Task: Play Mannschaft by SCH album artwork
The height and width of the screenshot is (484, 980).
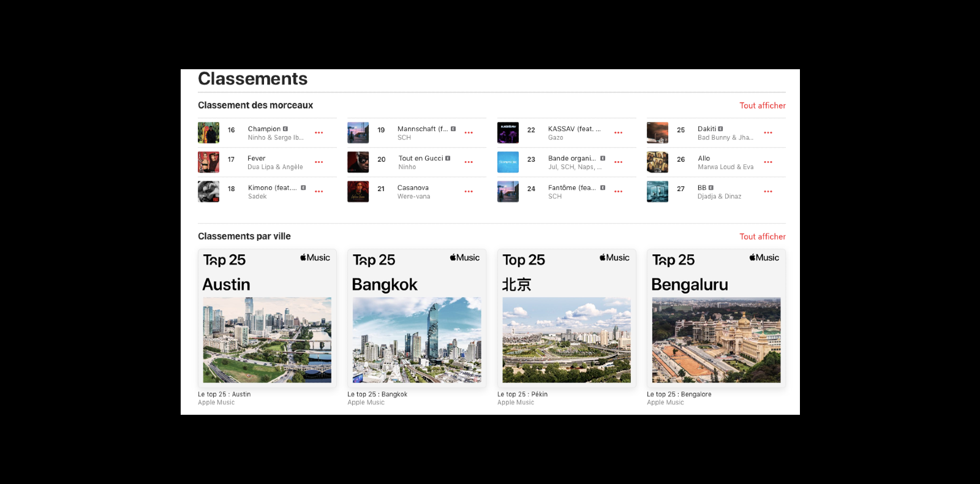Action: (x=358, y=133)
